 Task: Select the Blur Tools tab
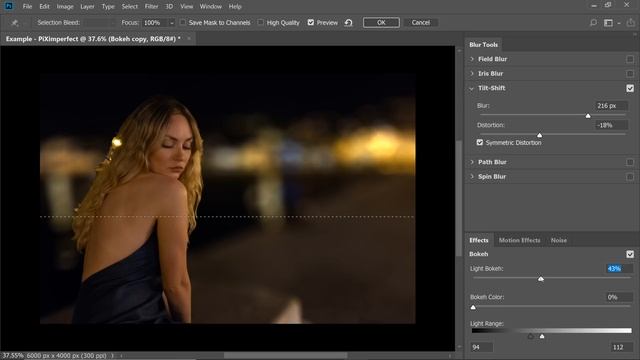[484, 44]
